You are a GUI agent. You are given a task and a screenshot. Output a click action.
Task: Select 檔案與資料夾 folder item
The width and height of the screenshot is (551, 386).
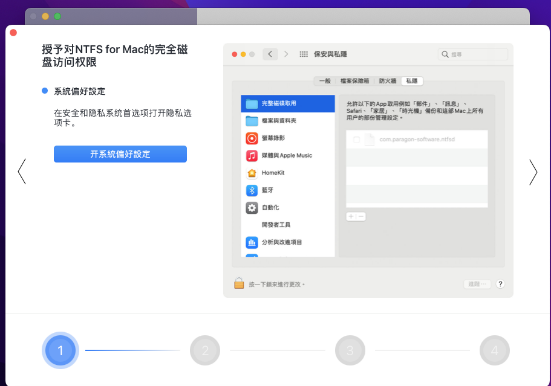tap(288, 121)
